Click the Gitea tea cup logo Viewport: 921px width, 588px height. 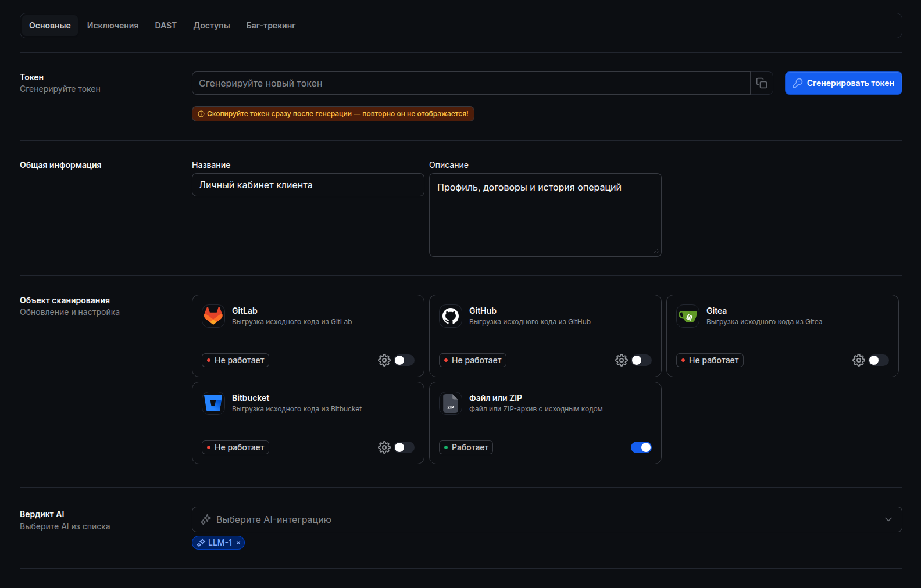click(688, 316)
